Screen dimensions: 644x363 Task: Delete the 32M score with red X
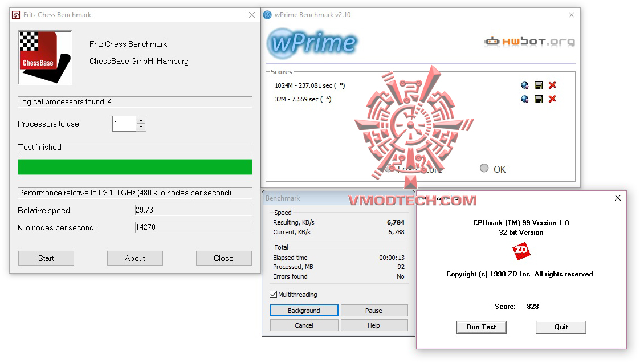[552, 99]
